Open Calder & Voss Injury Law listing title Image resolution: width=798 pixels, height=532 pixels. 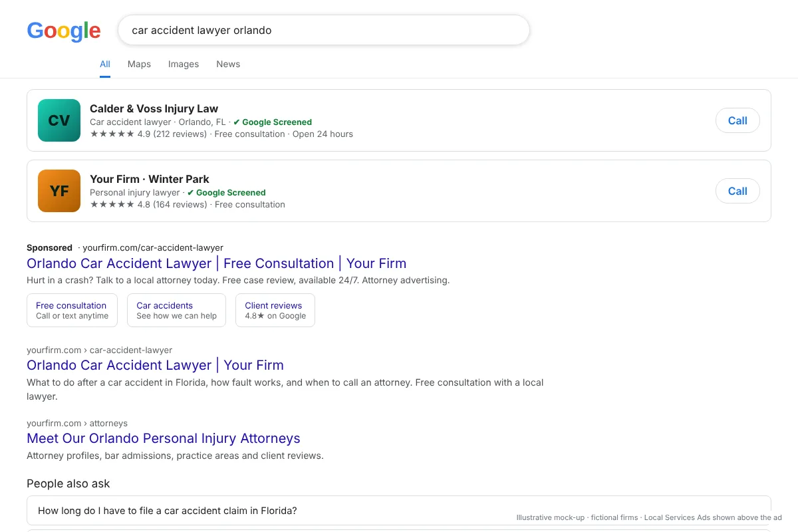154,108
